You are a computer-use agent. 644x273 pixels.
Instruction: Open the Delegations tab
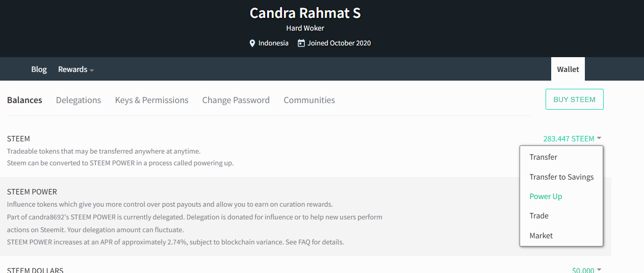click(79, 100)
